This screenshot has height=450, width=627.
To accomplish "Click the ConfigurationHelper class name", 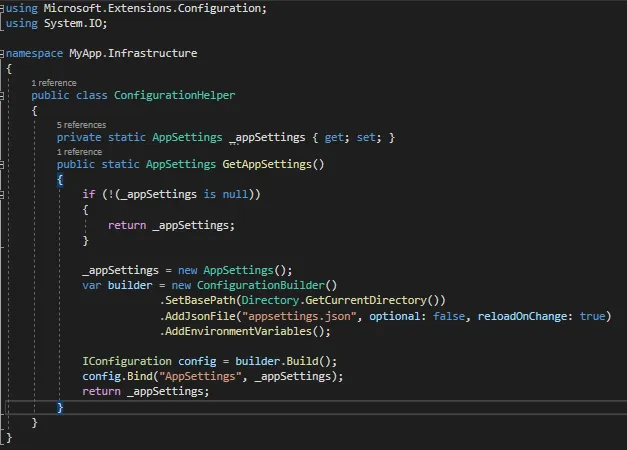I will [174, 95].
